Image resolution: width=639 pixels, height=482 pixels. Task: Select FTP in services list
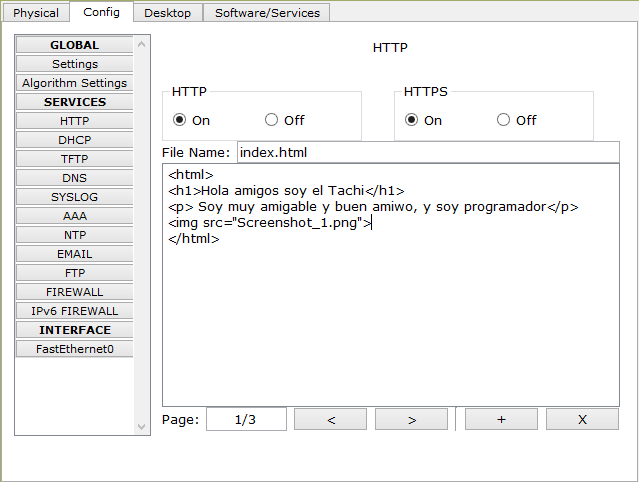(75, 273)
